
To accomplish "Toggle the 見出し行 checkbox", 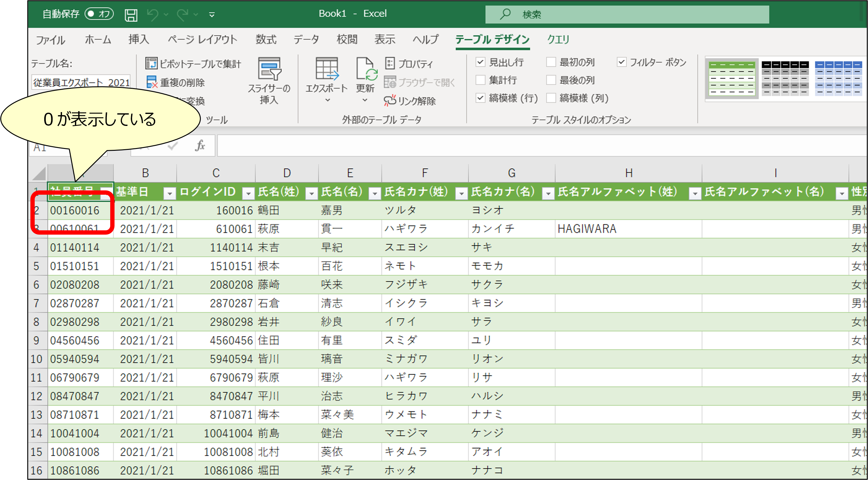I will [481, 62].
